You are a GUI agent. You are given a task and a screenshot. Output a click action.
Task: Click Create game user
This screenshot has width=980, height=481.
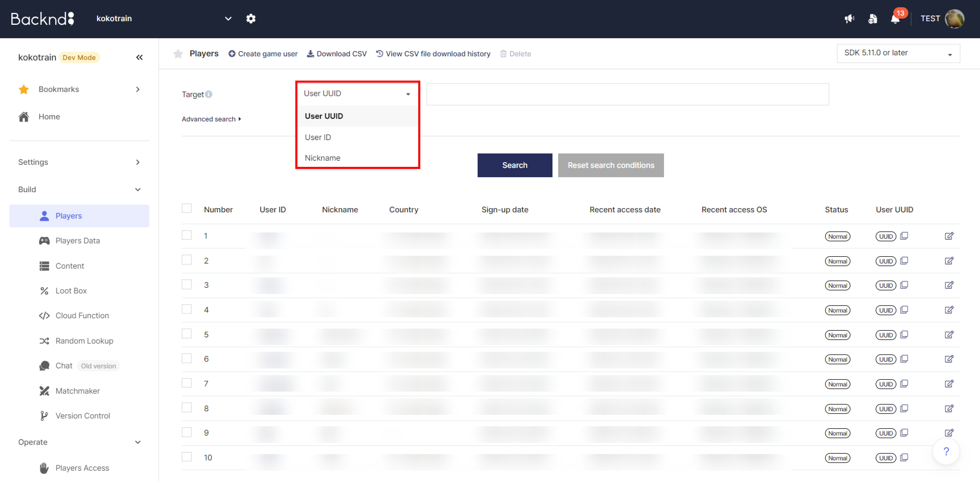[x=263, y=54]
